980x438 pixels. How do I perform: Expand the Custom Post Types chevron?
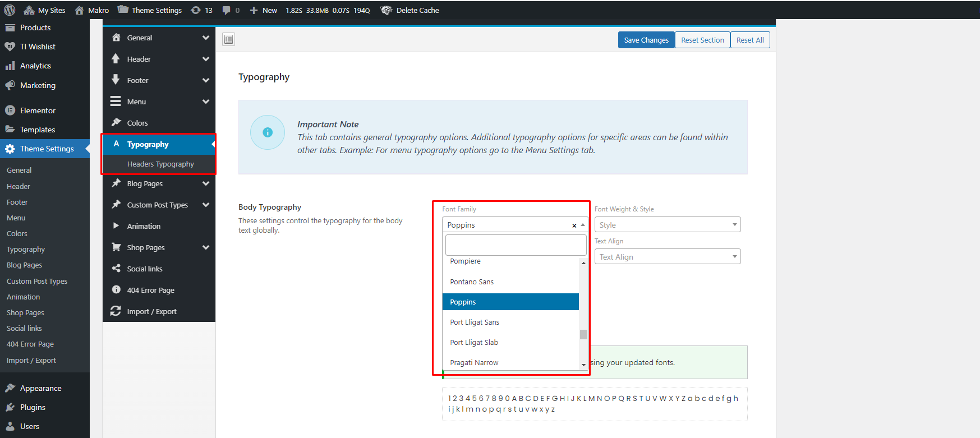pos(206,205)
